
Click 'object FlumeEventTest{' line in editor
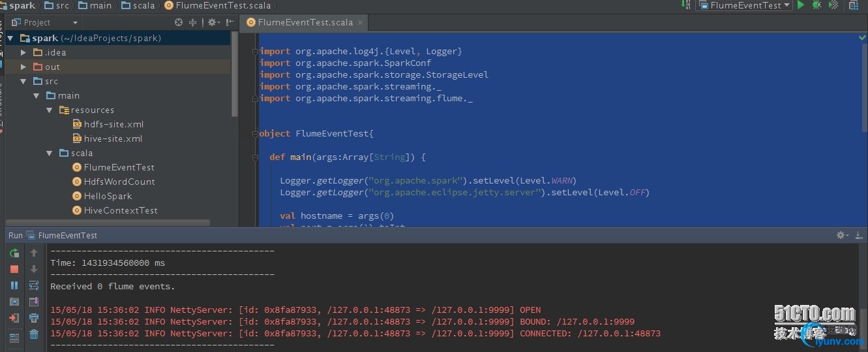pos(316,133)
